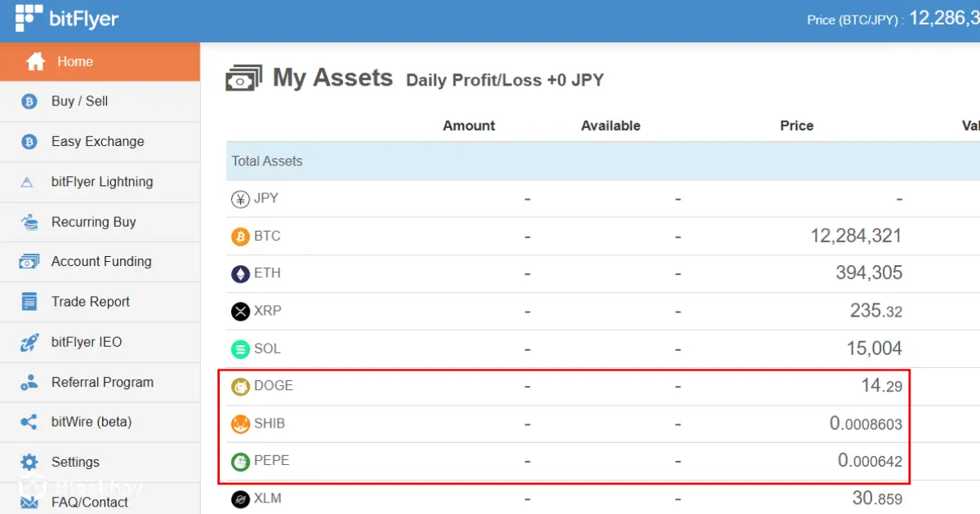The width and height of the screenshot is (980, 514).
Task: Click the My Assets money icon
Action: click(244, 78)
